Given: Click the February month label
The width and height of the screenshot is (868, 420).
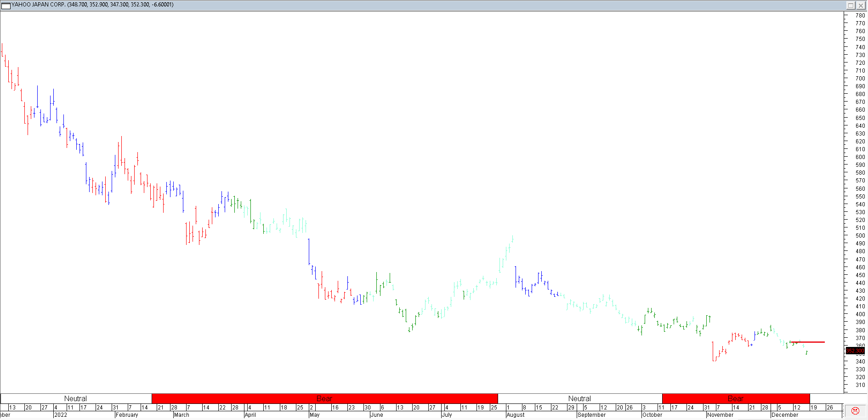Looking at the screenshot, I should [127, 415].
